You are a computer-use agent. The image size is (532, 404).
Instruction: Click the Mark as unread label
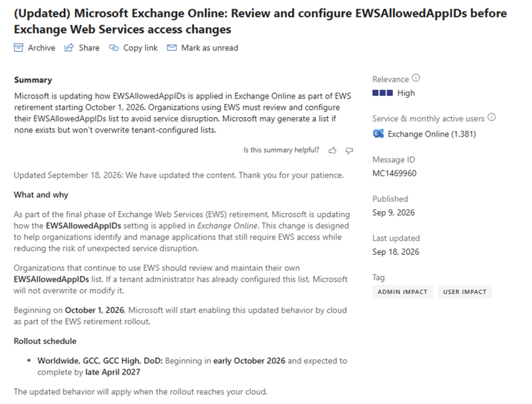209,48
